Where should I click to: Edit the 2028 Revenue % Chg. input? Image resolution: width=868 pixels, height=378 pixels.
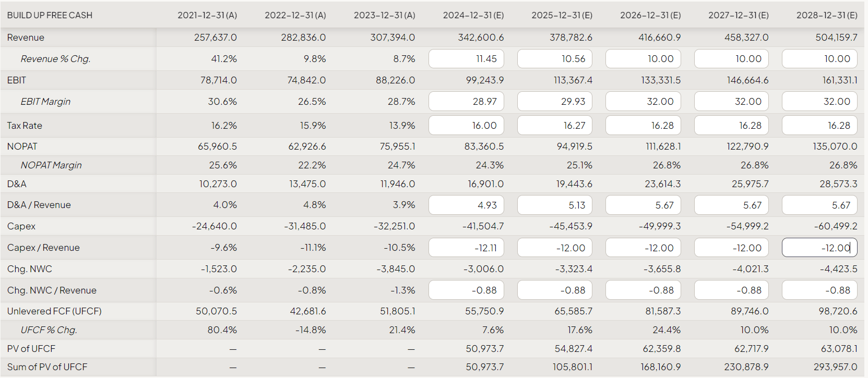[x=819, y=59]
